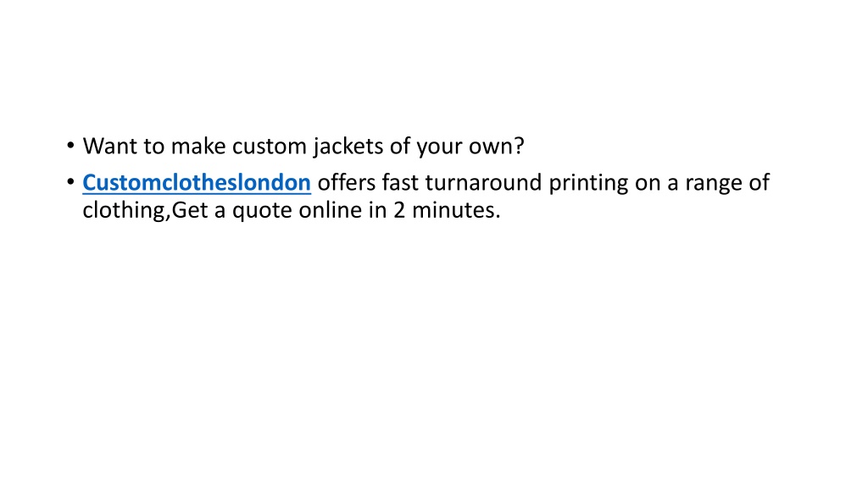Click the second bullet point marker
This screenshot has width=868, height=488.
point(70,181)
